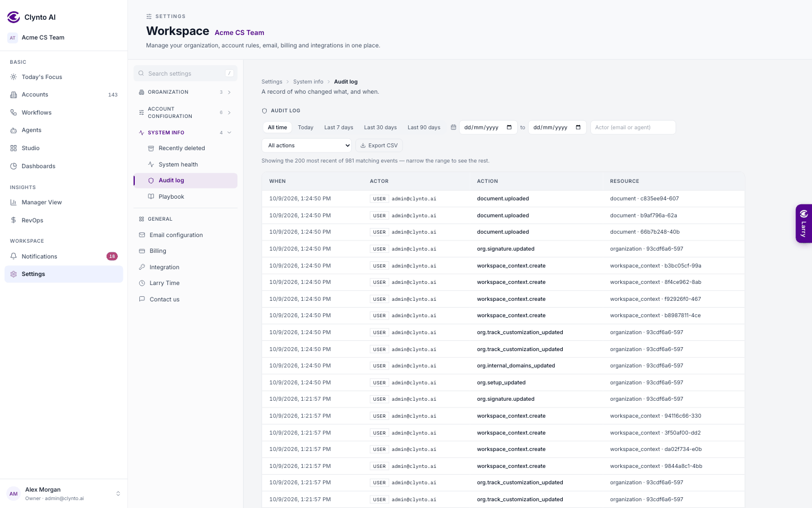Select Audit log in settings menu
This screenshot has width=812, height=508.
pyautogui.click(x=186, y=181)
